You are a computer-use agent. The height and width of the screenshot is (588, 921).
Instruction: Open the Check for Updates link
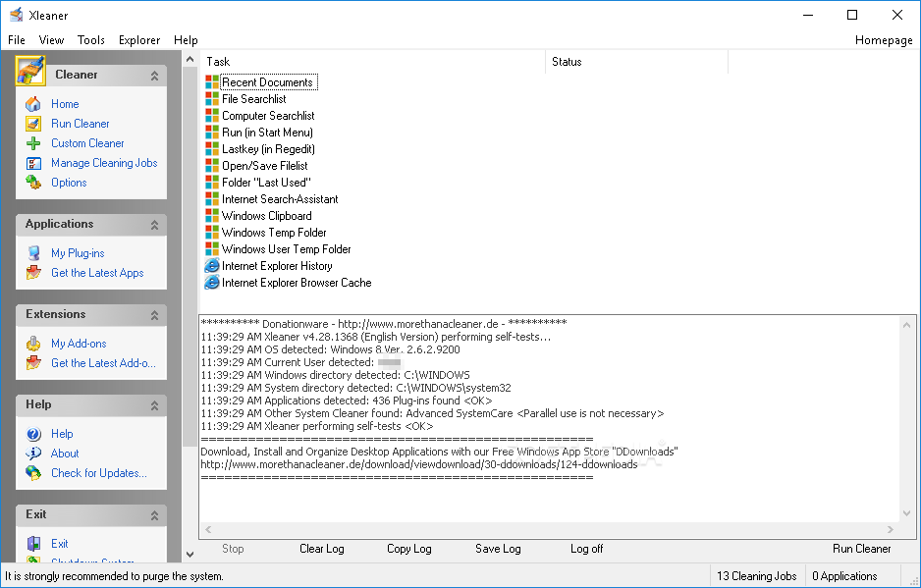click(98, 473)
